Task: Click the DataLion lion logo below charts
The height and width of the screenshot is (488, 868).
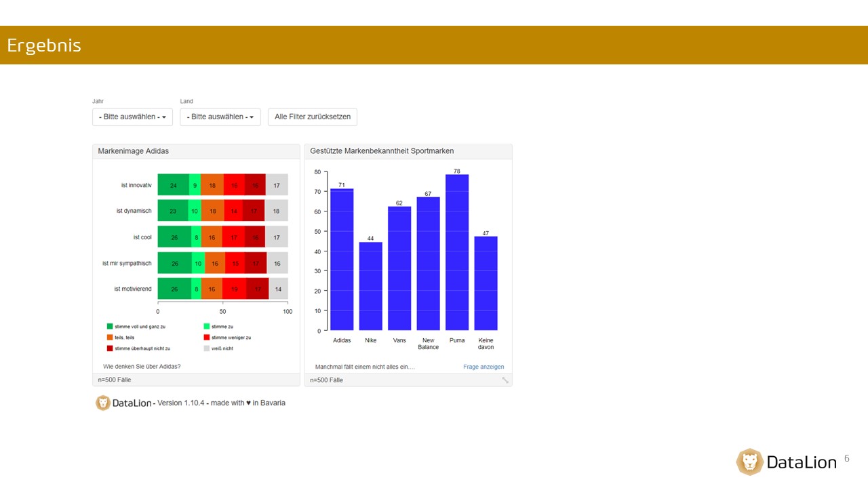Action: (x=103, y=403)
